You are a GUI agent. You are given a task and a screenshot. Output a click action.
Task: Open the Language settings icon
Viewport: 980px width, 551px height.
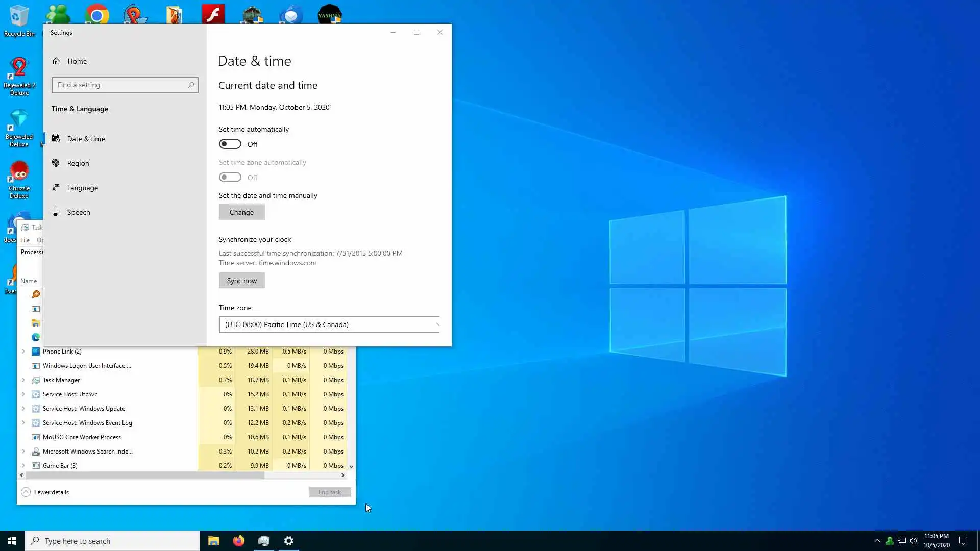pyautogui.click(x=56, y=188)
